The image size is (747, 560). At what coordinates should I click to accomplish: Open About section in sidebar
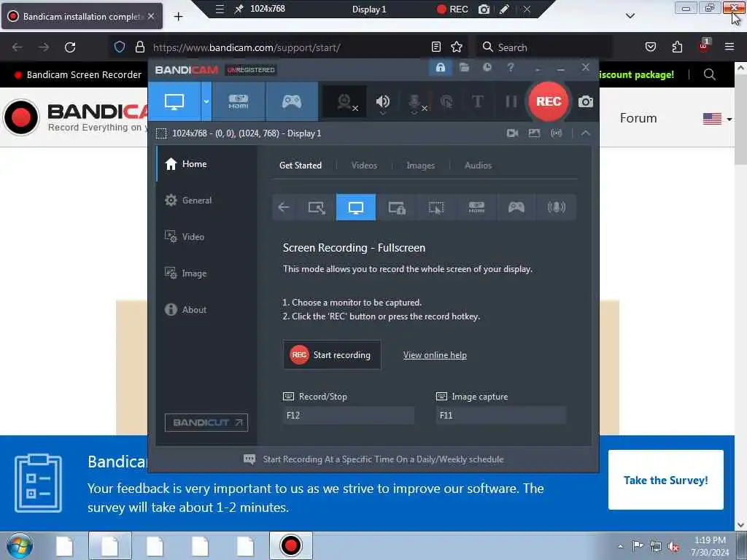[x=206, y=309]
